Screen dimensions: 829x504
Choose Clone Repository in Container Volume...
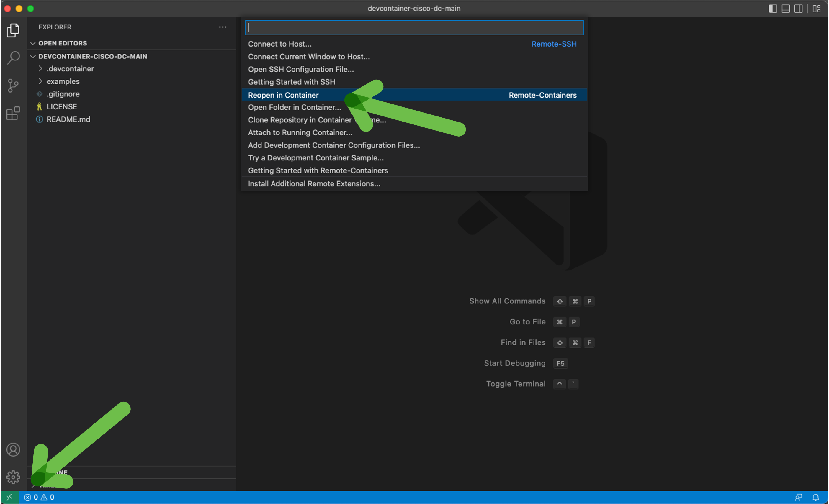pos(414,120)
